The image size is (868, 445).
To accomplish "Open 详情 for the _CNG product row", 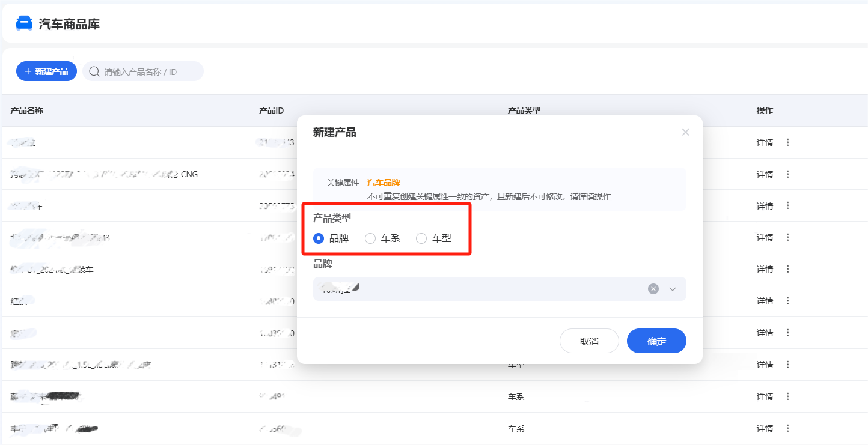I will tap(765, 174).
